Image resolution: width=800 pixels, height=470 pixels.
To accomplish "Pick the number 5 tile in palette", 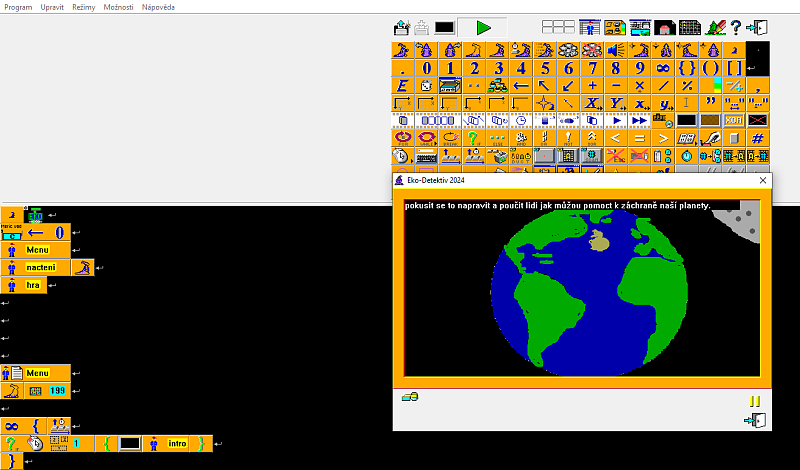I will pyautogui.click(x=545, y=68).
